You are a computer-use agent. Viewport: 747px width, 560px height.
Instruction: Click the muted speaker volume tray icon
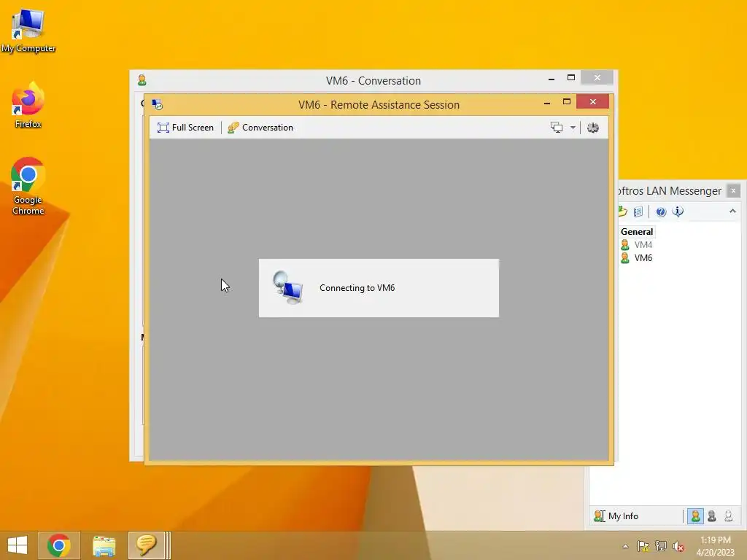[678, 546]
